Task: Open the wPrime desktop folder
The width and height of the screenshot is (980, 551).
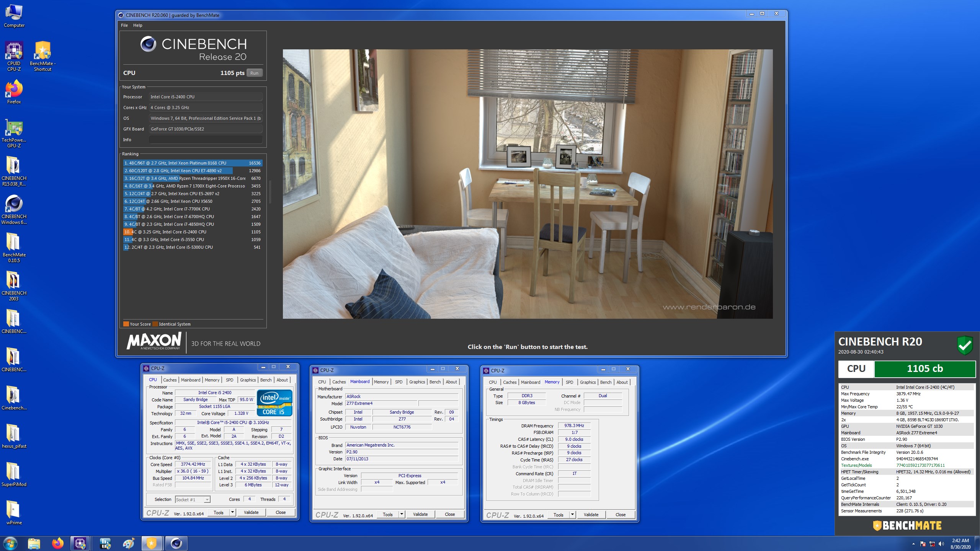Action: [x=14, y=513]
